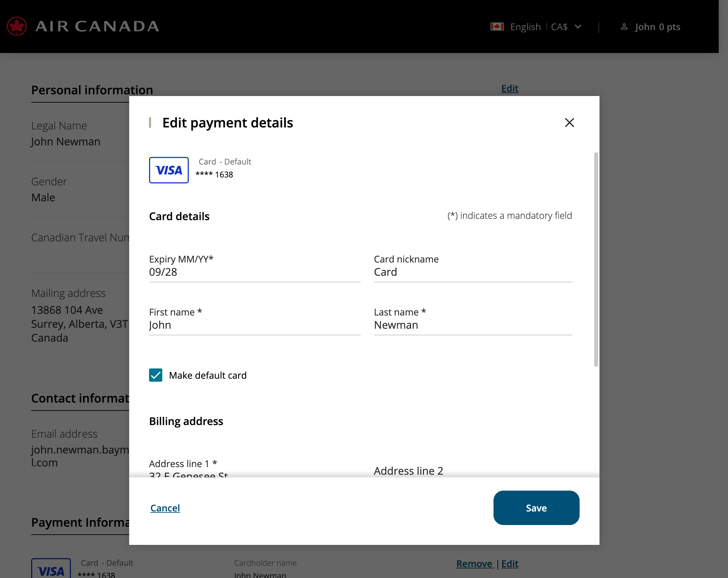Click the Air Canada maple leaf logo
Image resolution: width=728 pixels, height=578 pixels.
tap(17, 26)
